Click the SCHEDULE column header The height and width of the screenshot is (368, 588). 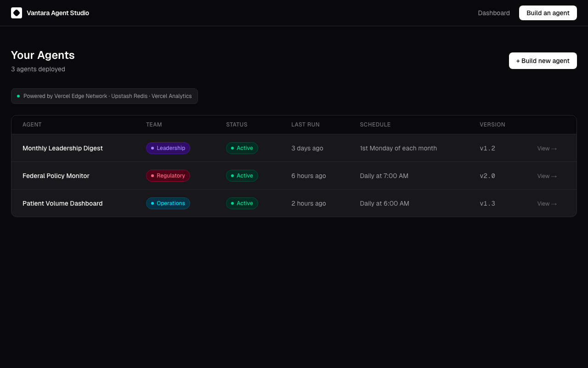coord(375,125)
